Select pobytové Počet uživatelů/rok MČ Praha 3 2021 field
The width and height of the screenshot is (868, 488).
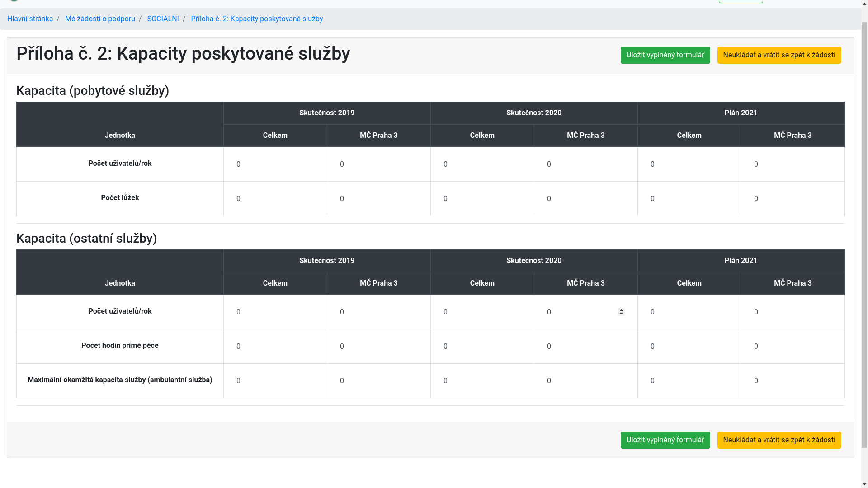click(x=792, y=164)
